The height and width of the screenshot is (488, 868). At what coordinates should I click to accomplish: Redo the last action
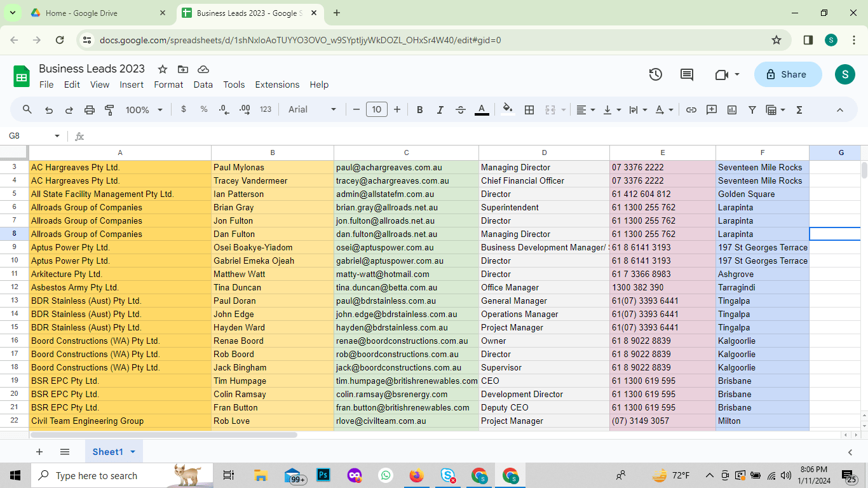tap(69, 110)
